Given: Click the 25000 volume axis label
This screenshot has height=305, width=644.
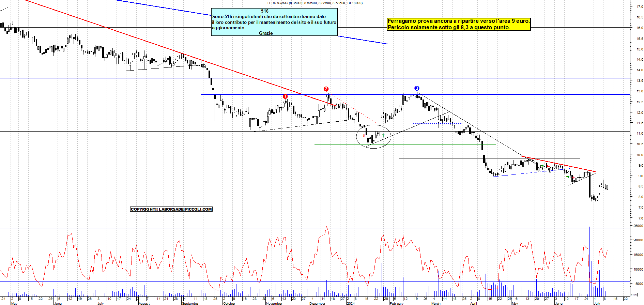Looking at the screenshot, I should pyautogui.click(x=638, y=226).
